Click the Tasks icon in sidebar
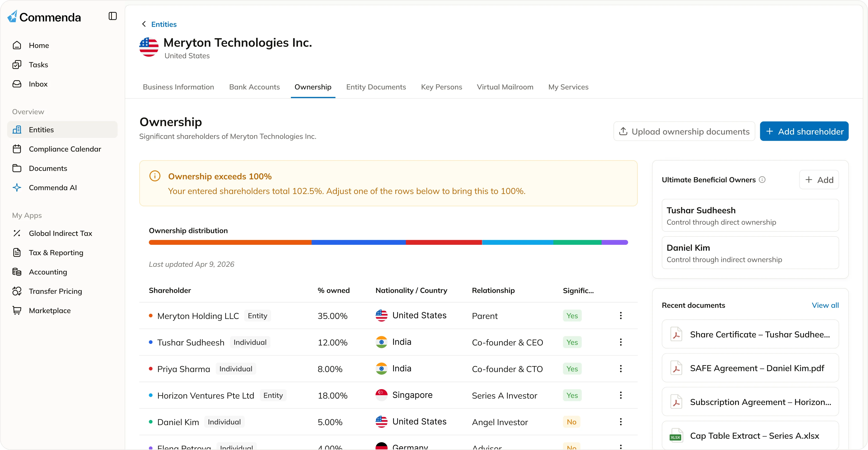The width and height of the screenshot is (868, 450). click(x=17, y=64)
